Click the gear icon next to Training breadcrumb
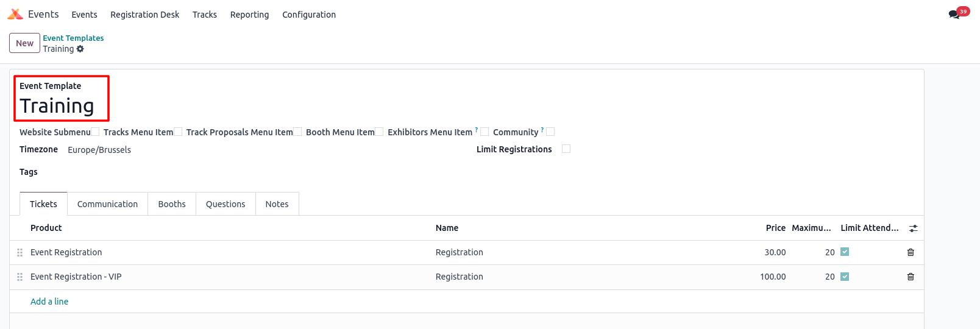980x329 pixels. (80, 49)
